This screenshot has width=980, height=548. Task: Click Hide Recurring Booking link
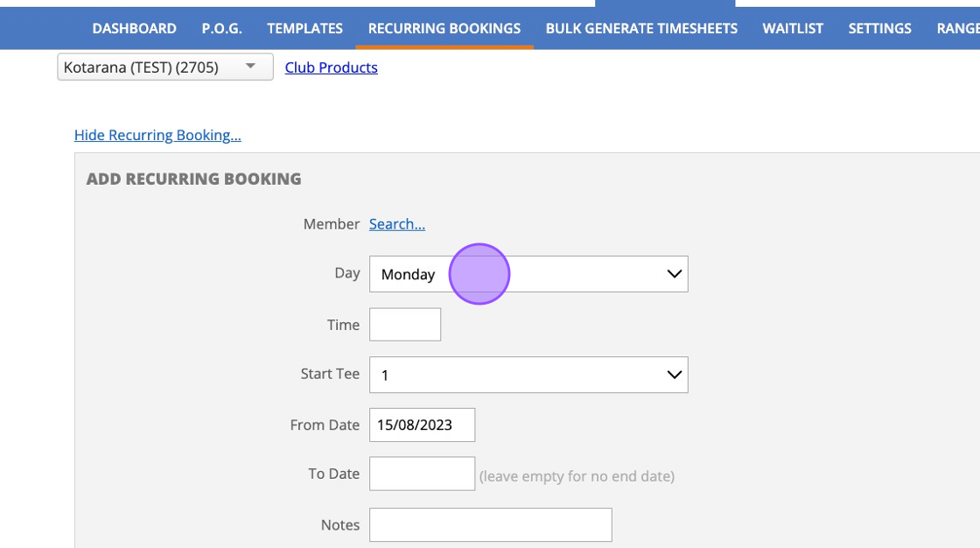click(x=157, y=135)
